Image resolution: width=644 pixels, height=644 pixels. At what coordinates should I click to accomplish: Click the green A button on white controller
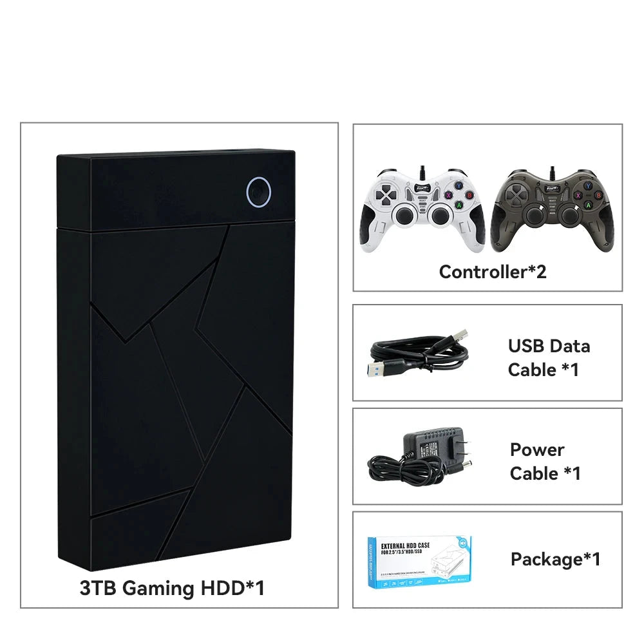[459, 205]
